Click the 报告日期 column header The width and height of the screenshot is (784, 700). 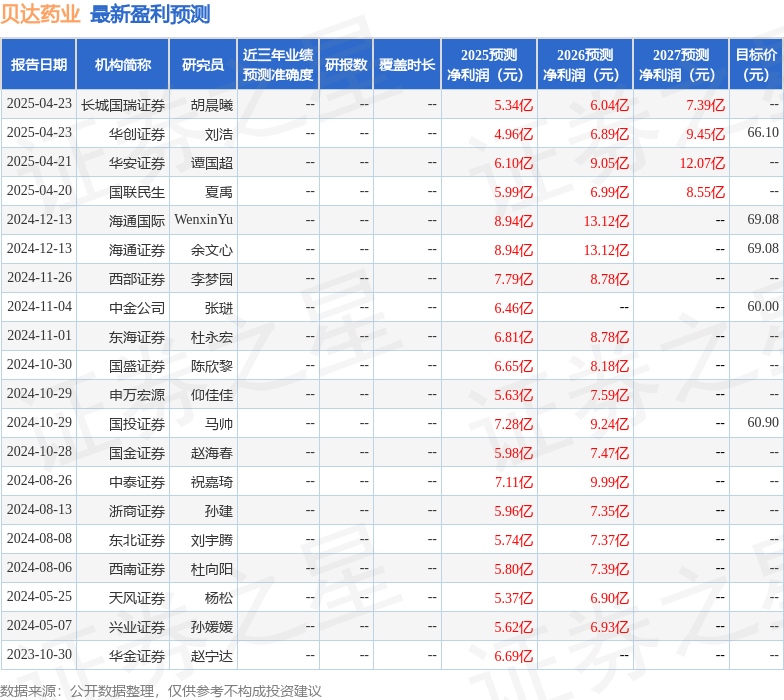coord(38,64)
